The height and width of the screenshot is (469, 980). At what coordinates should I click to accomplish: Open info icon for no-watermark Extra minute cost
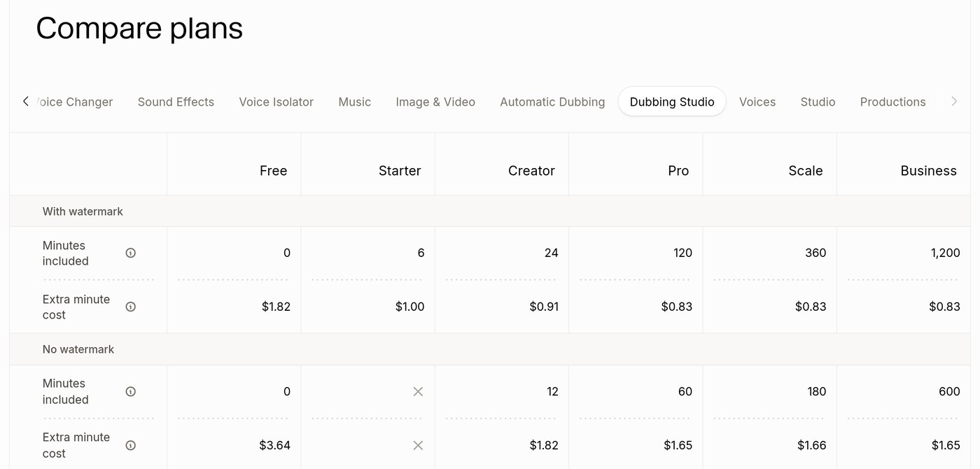(x=130, y=445)
